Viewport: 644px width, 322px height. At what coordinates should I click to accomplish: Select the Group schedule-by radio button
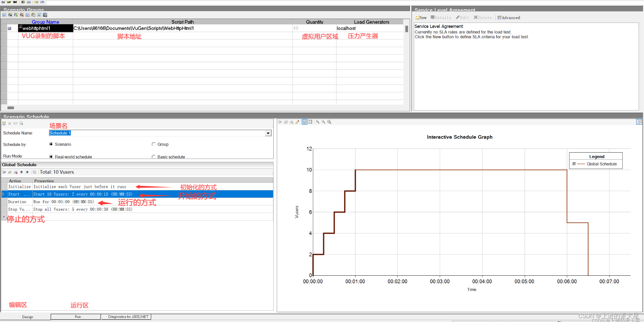coord(154,144)
